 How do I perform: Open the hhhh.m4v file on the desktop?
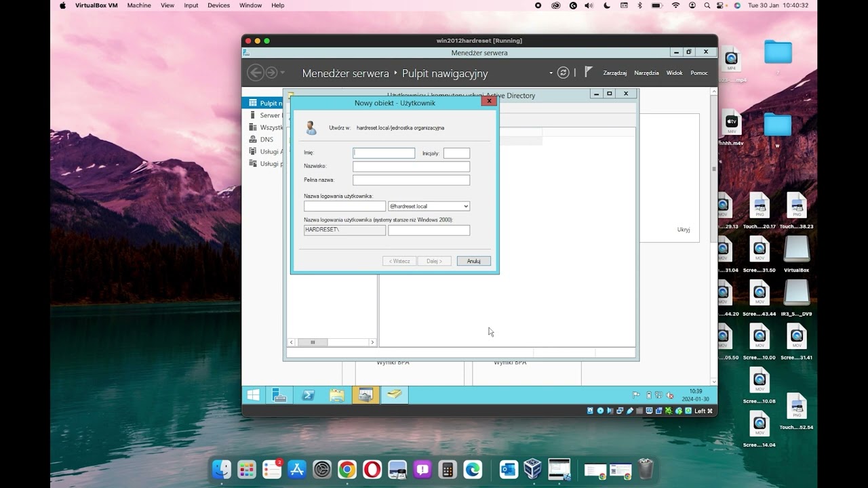pos(732,128)
